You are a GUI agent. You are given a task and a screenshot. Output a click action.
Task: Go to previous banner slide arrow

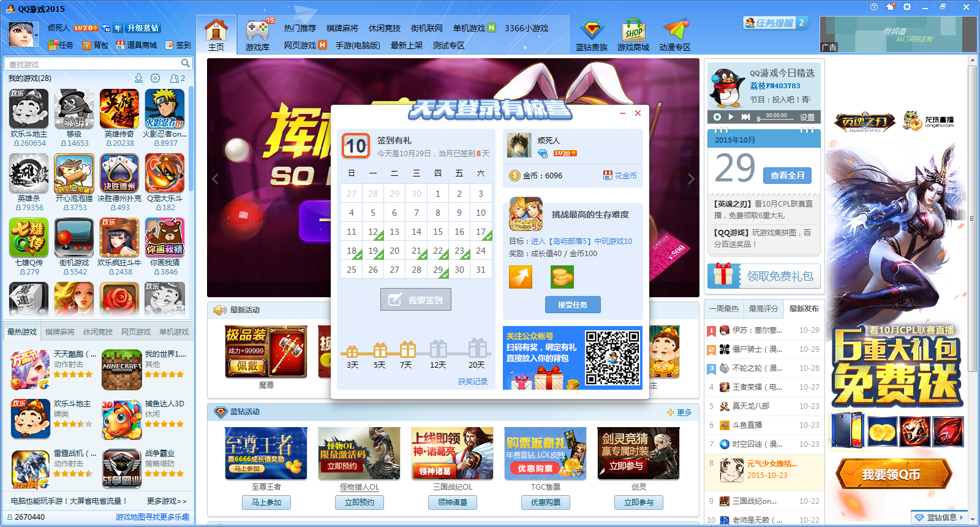(x=215, y=179)
